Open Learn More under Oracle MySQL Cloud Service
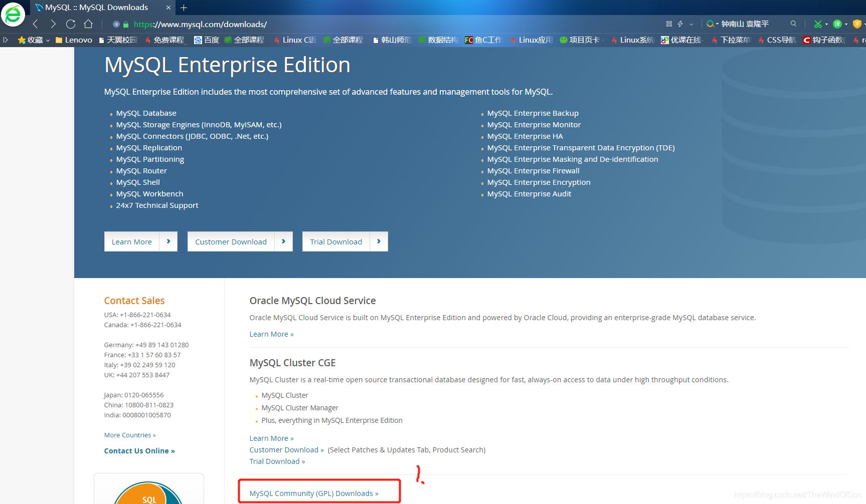866x504 pixels. click(x=271, y=334)
